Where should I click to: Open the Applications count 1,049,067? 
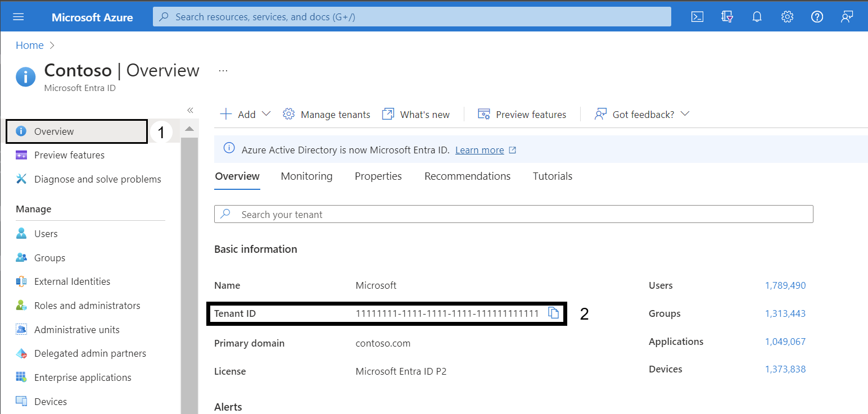pyautogui.click(x=785, y=342)
